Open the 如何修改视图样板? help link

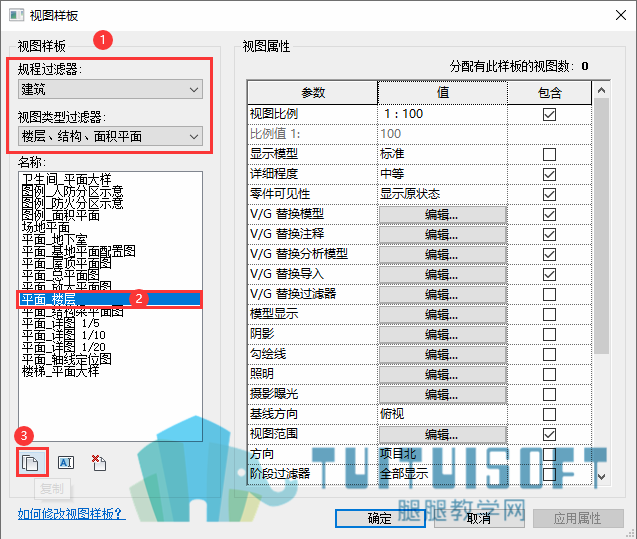(x=72, y=514)
